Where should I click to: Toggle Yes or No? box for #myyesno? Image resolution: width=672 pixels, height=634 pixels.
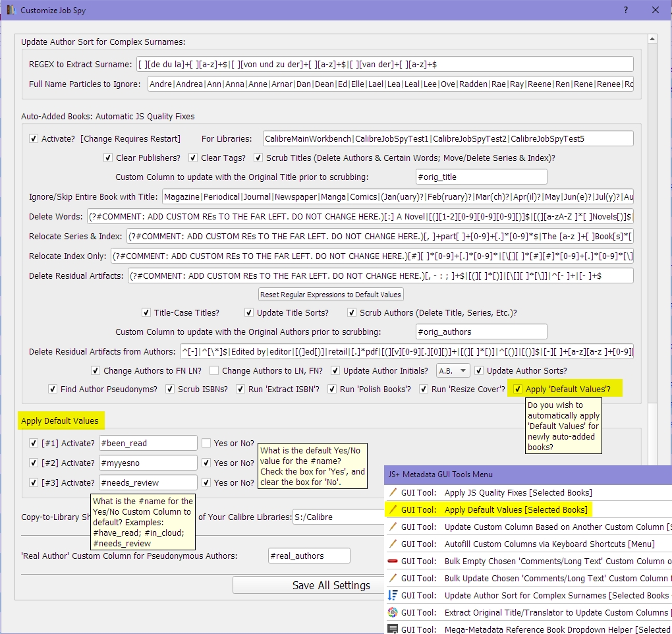(x=206, y=463)
